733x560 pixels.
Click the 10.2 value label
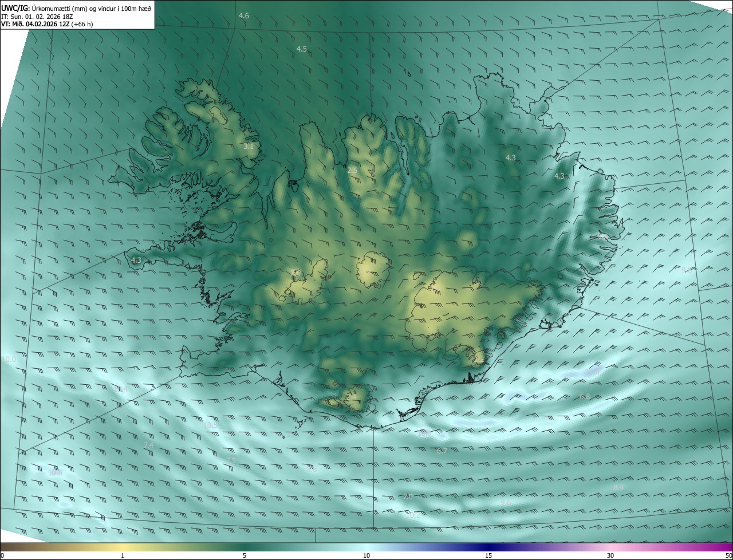[x=413, y=515]
